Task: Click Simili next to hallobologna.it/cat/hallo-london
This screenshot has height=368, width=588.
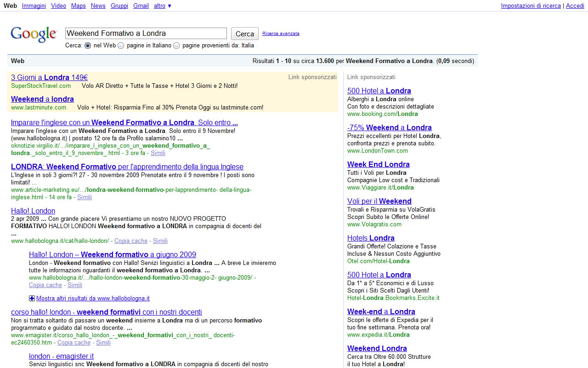Action: pyautogui.click(x=160, y=241)
